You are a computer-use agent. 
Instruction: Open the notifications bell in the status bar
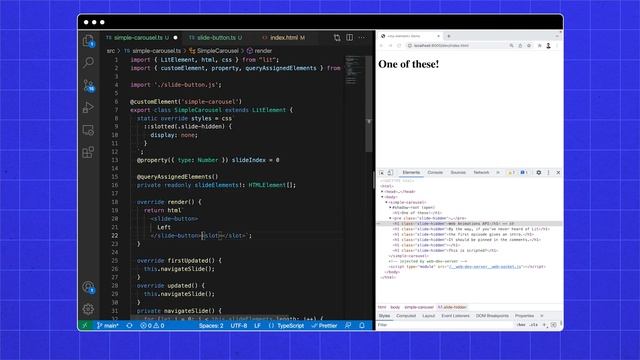click(362, 325)
